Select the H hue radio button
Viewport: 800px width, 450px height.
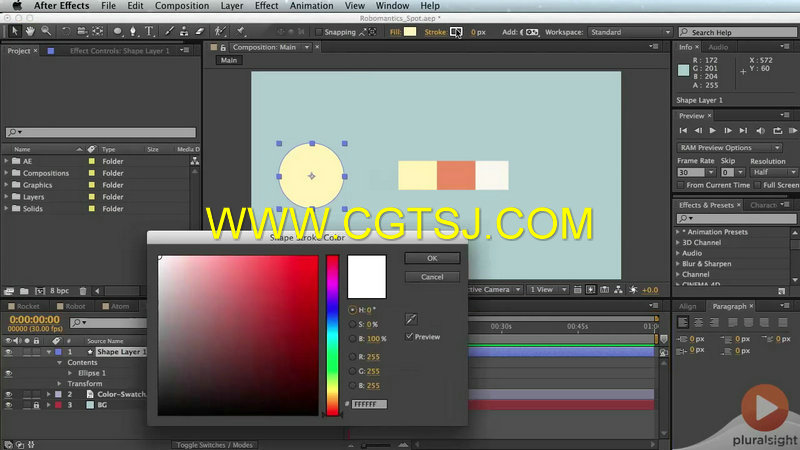click(x=353, y=310)
